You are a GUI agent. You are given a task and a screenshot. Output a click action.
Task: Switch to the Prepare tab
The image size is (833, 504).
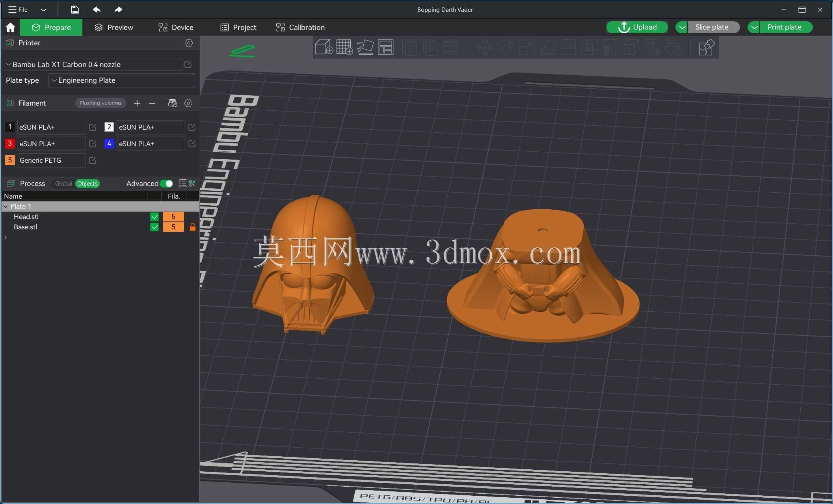click(x=51, y=27)
